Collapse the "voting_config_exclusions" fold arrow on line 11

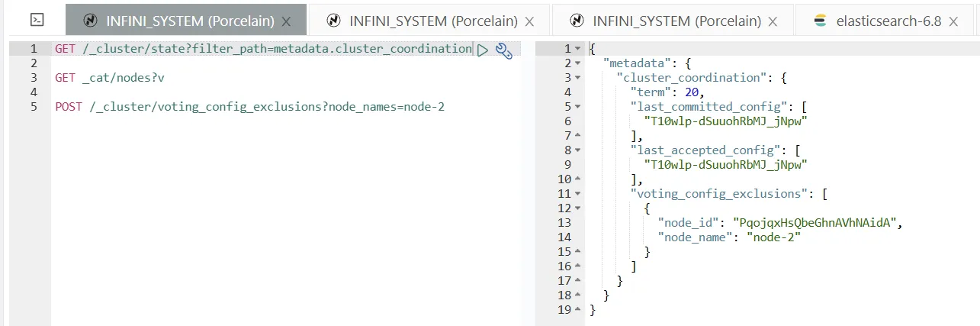(577, 194)
